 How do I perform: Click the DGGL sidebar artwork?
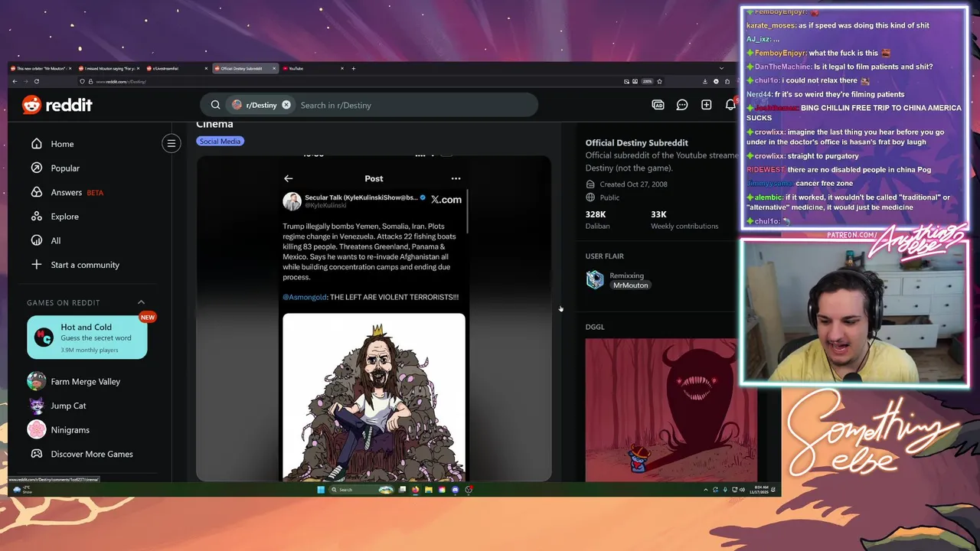point(671,410)
